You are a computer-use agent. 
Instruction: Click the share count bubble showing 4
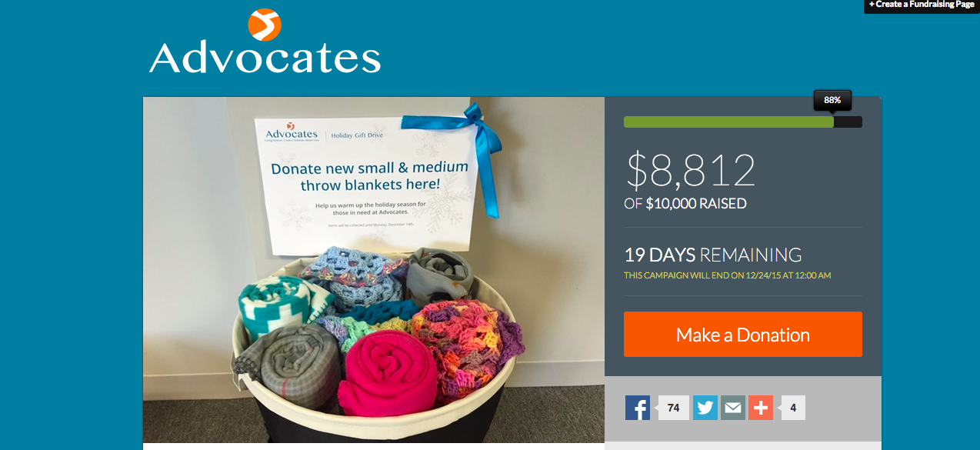[793, 408]
